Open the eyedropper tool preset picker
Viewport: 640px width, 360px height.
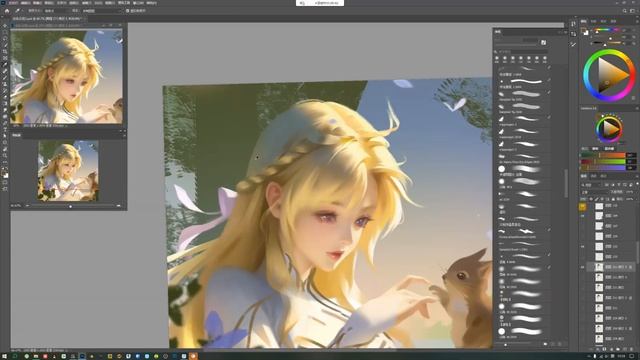tap(18, 11)
